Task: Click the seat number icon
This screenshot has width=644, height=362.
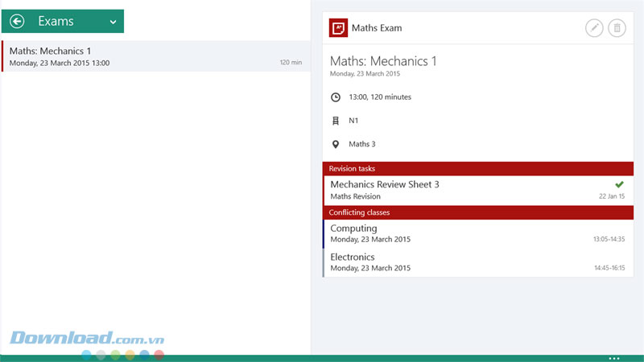Action: 336,121
